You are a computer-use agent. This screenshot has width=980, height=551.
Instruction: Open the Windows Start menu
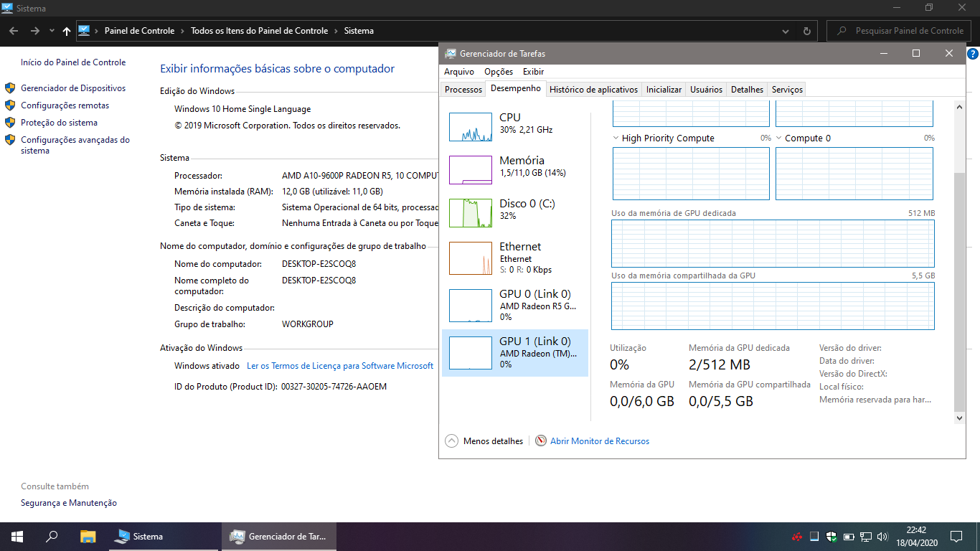17,537
